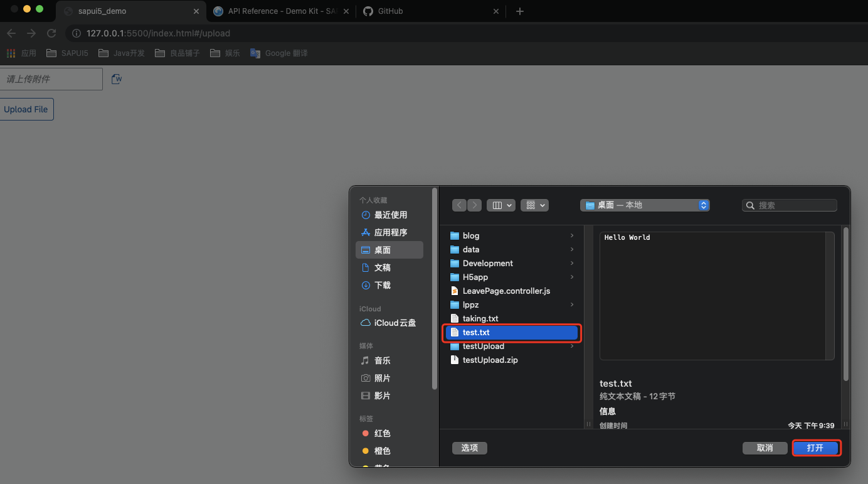
Task: Select the blog folder
Action: (x=512, y=235)
